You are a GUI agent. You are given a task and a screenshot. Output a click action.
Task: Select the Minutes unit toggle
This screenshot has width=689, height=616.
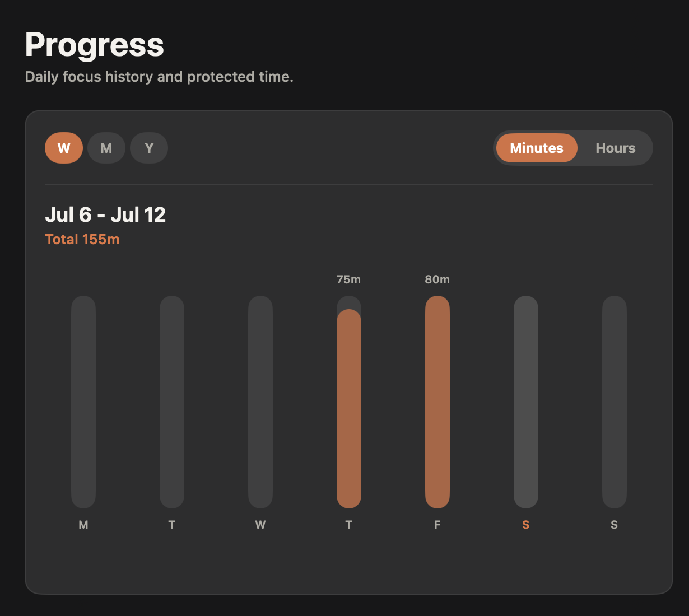537,148
